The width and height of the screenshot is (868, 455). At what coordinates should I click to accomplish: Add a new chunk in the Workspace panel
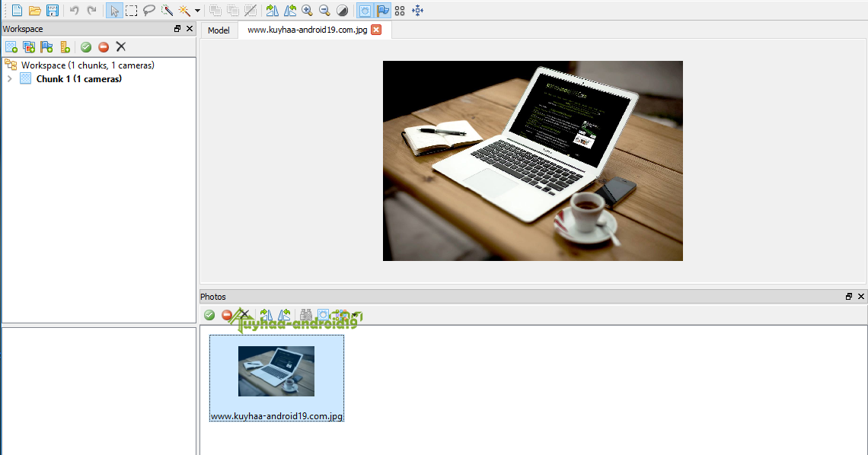(x=11, y=46)
